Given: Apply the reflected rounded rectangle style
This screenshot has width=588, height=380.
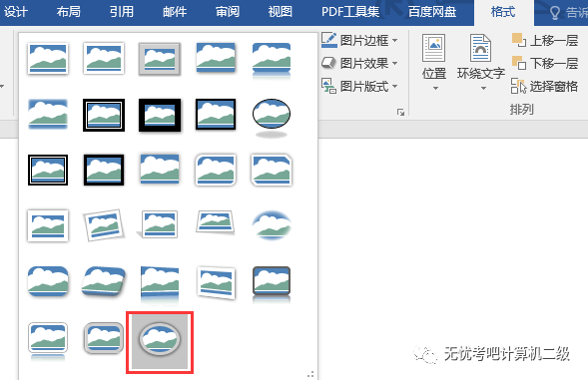Looking at the screenshot, I should (272, 61).
